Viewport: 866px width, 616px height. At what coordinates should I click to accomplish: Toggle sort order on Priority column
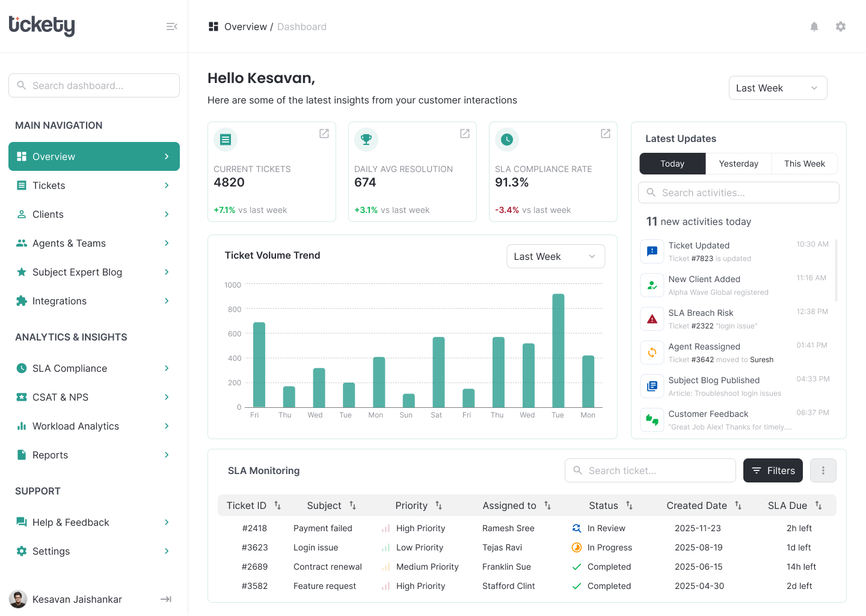(x=438, y=505)
